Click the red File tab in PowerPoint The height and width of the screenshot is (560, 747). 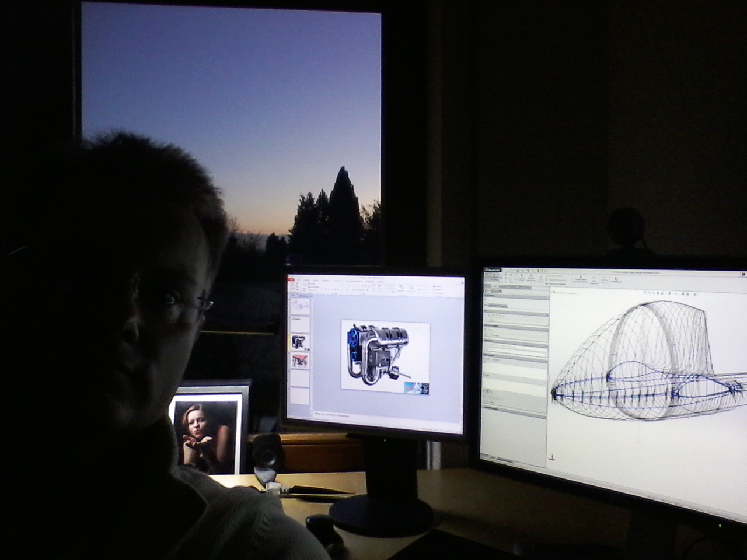291,280
